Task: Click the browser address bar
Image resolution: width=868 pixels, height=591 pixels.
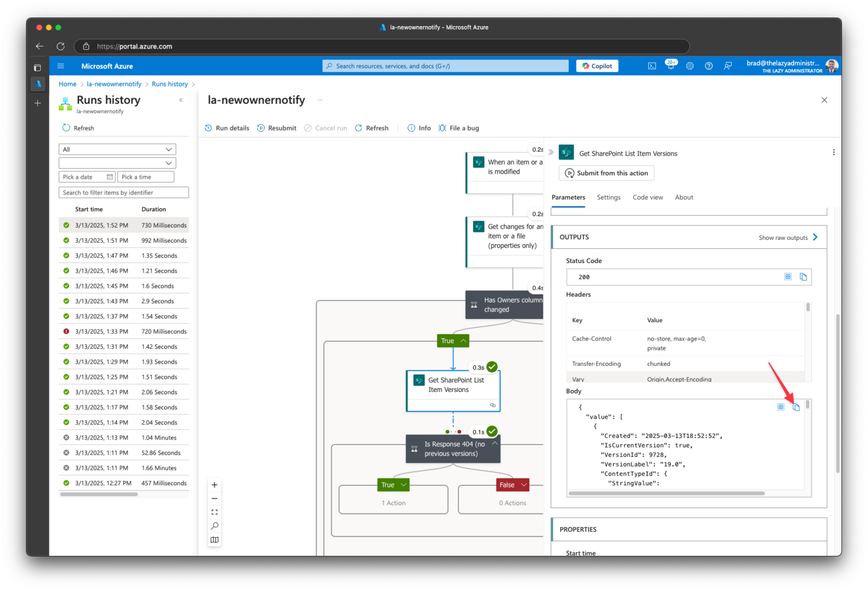Action: pyautogui.click(x=382, y=46)
